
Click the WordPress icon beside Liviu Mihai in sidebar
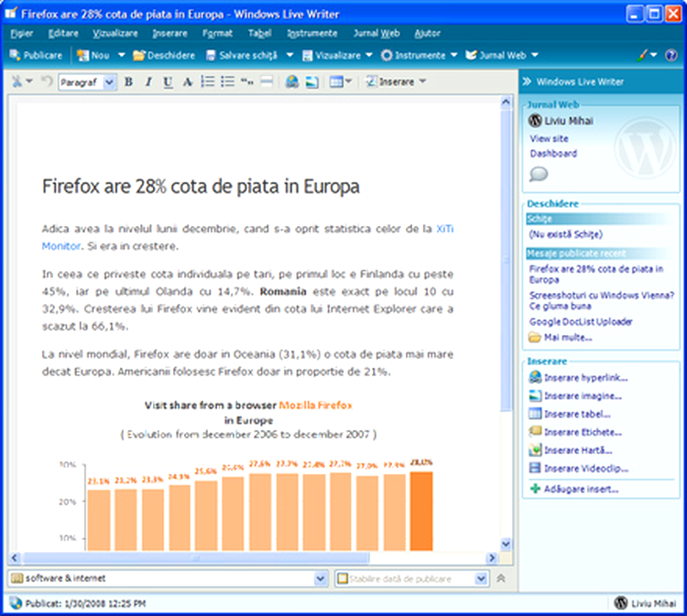(535, 121)
